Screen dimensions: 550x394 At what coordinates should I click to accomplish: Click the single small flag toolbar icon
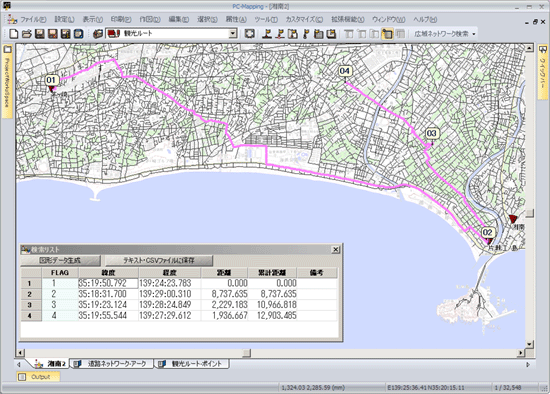[306, 34]
